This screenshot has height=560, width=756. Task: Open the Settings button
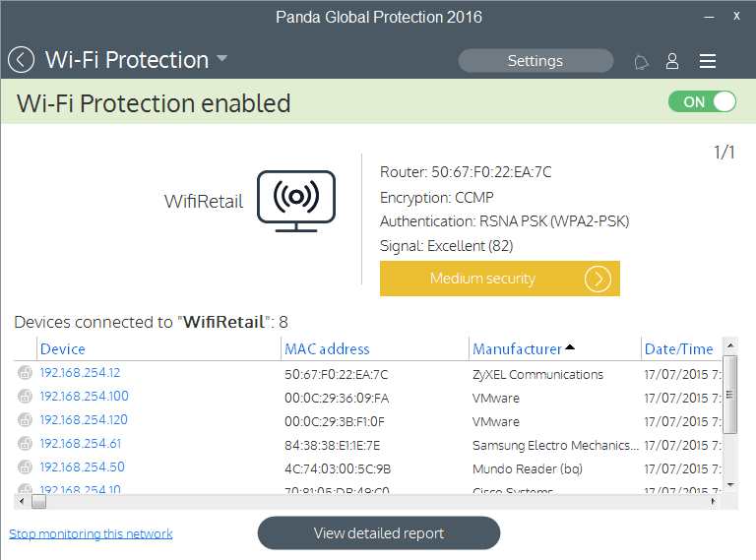pos(535,61)
